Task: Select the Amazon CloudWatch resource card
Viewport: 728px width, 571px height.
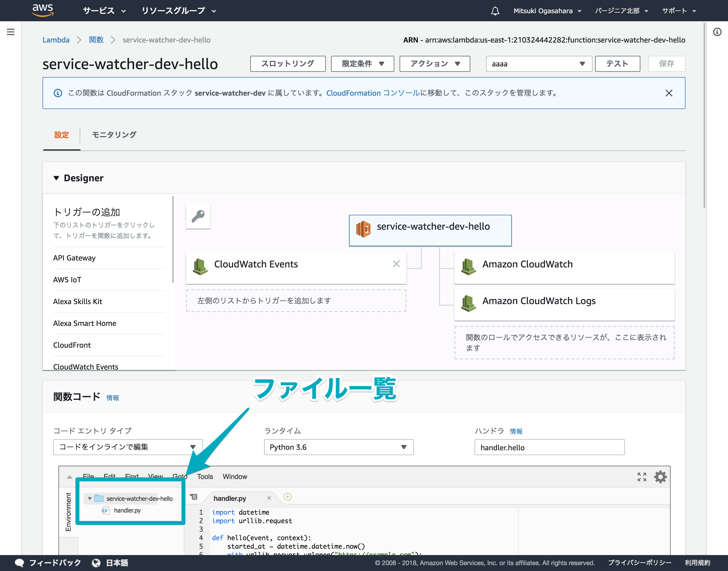Action: 564,268
